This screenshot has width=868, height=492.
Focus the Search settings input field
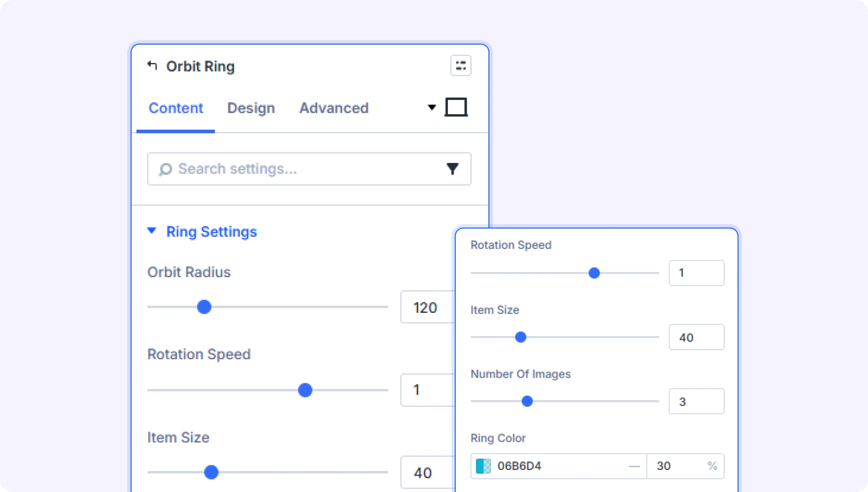309,169
